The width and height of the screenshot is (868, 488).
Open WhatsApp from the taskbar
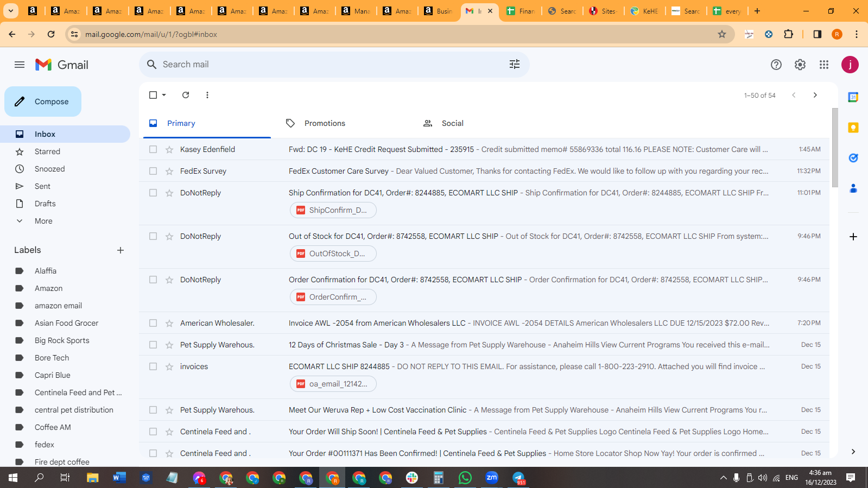[465, 478]
